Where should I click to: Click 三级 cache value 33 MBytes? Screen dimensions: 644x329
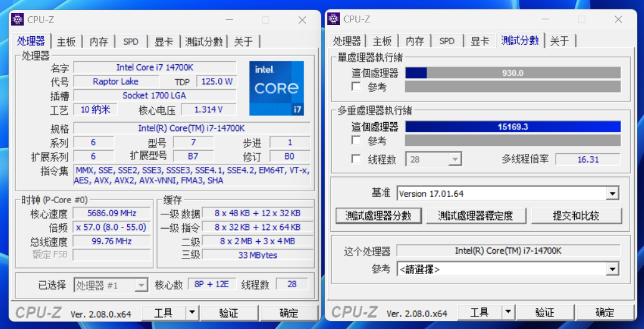click(x=257, y=255)
